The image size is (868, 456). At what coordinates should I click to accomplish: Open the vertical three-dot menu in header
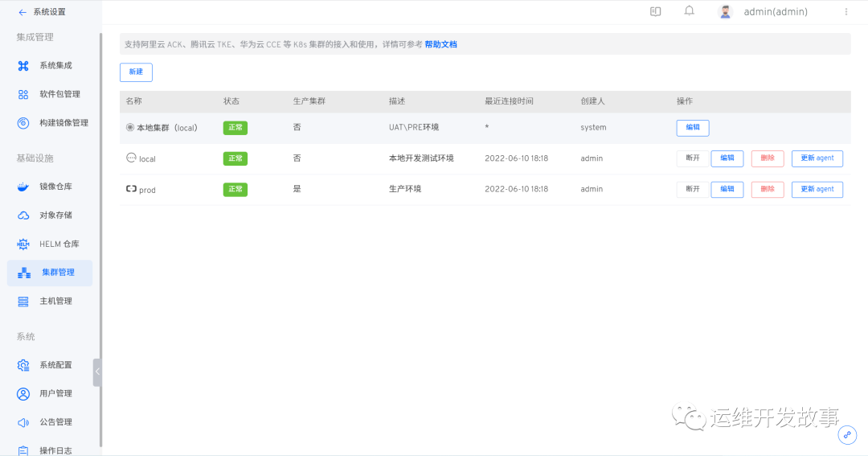click(x=845, y=11)
